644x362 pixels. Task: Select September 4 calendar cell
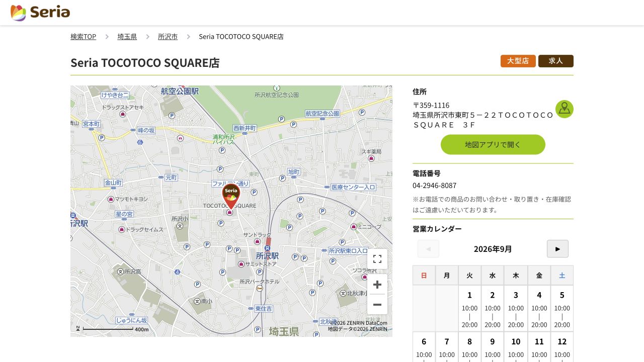(x=539, y=308)
